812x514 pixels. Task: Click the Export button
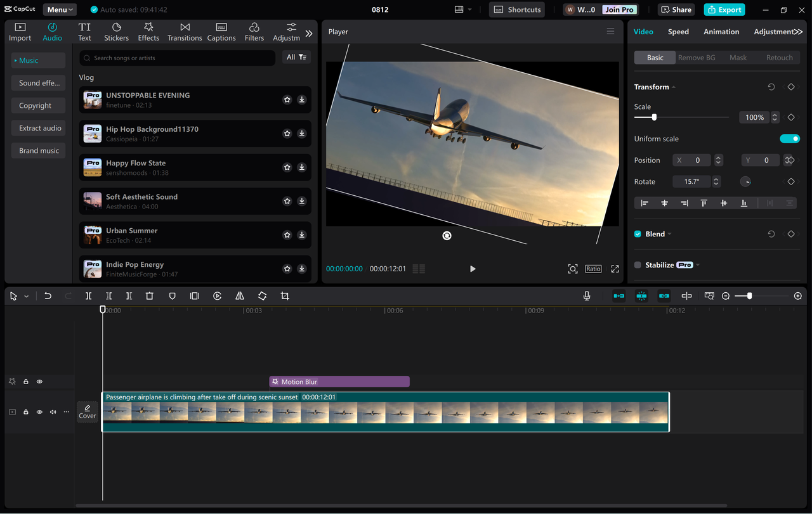coord(724,9)
